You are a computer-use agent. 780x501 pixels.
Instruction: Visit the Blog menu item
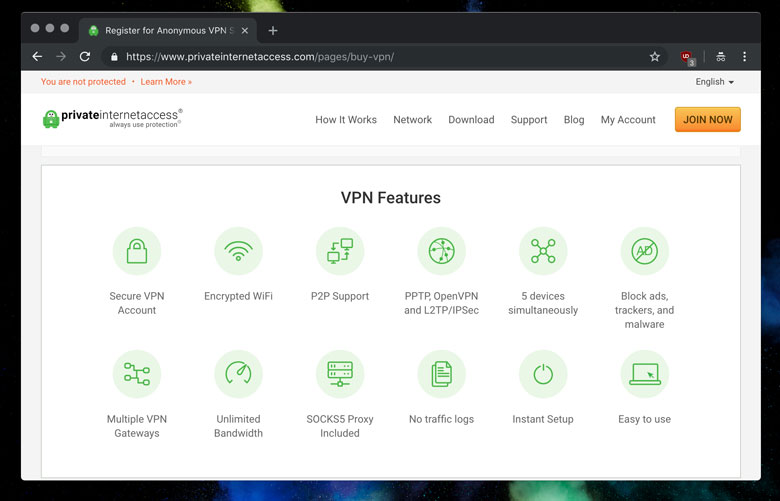pyautogui.click(x=574, y=119)
